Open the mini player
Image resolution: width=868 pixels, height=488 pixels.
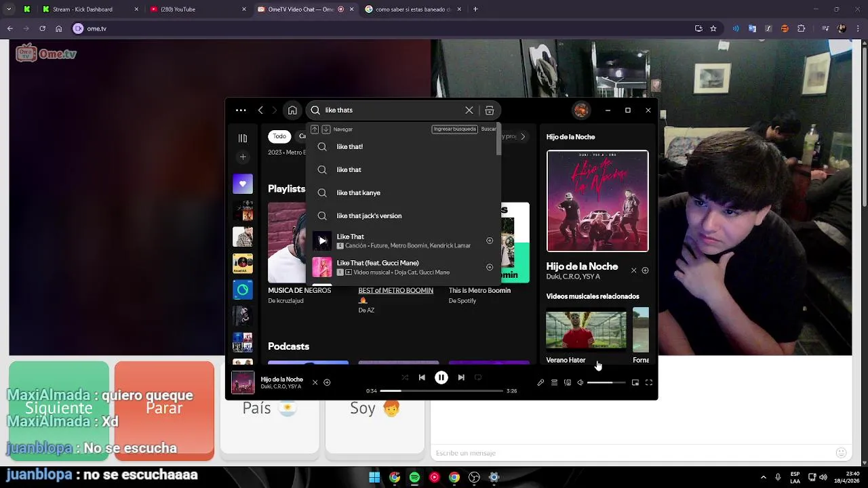point(635,383)
